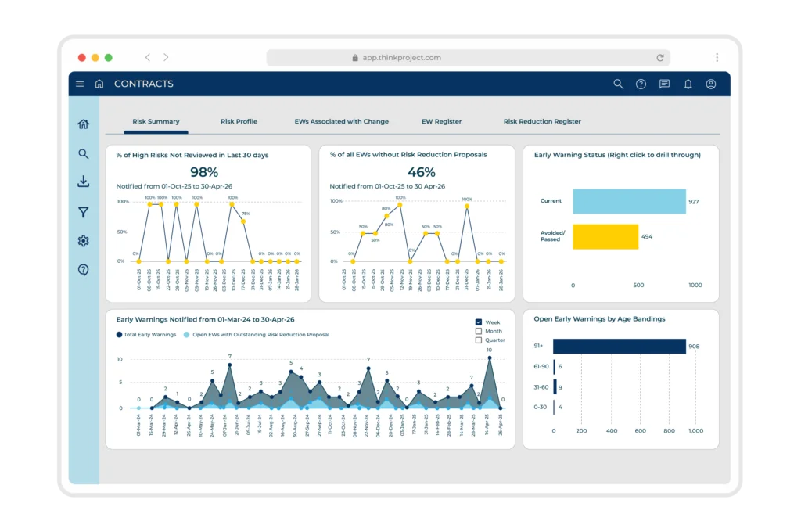Open the user account profile icon
801x532 pixels.
[710, 84]
